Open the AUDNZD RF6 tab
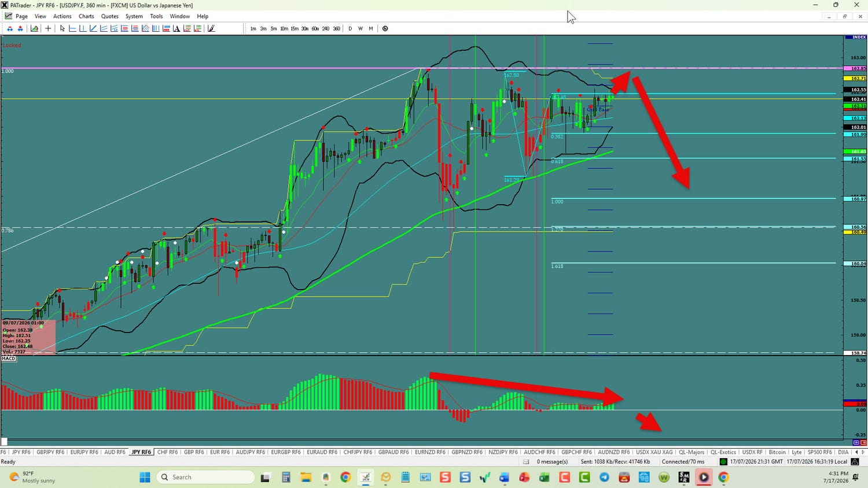This screenshot has width=868, height=488. (613, 452)
